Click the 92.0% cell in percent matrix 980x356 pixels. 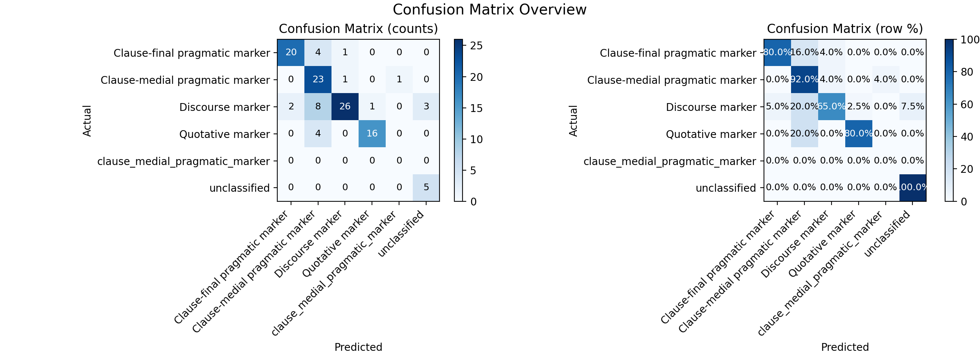coord(804,80)
